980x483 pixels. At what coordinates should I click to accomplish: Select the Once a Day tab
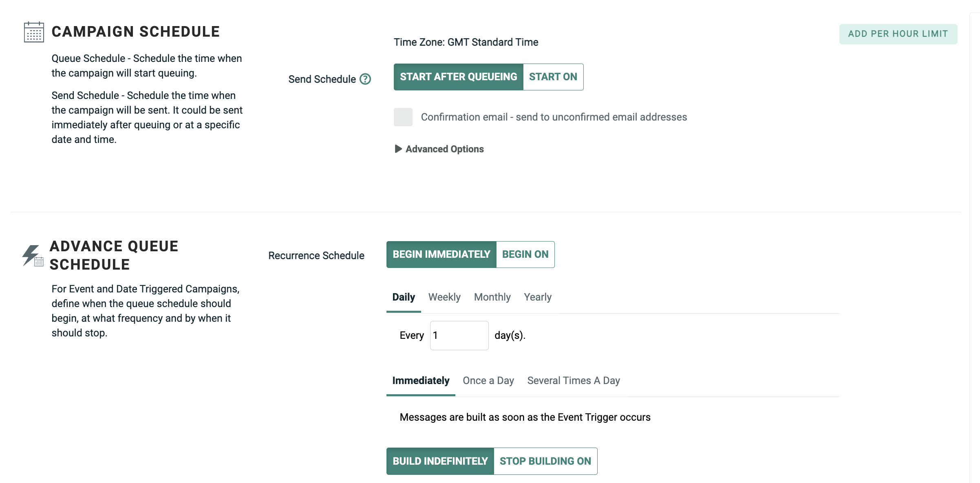(x=488, y=381)
